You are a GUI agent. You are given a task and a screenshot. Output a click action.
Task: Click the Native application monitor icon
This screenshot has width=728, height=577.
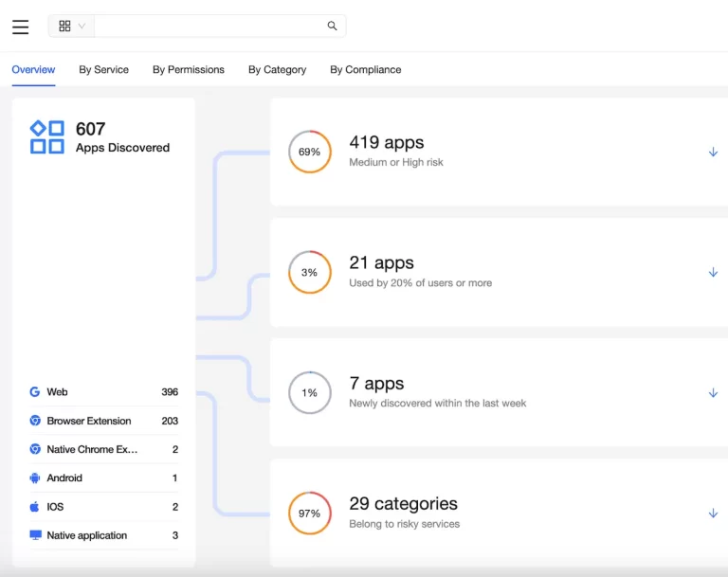pyautogui.click(x=35, y=535)
